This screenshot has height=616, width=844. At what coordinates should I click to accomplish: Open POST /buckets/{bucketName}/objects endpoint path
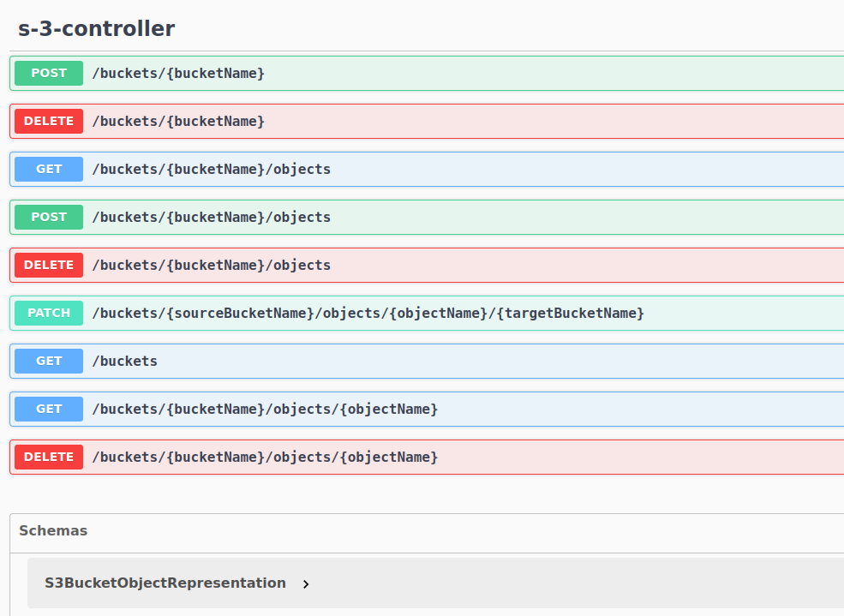[211, 217]
